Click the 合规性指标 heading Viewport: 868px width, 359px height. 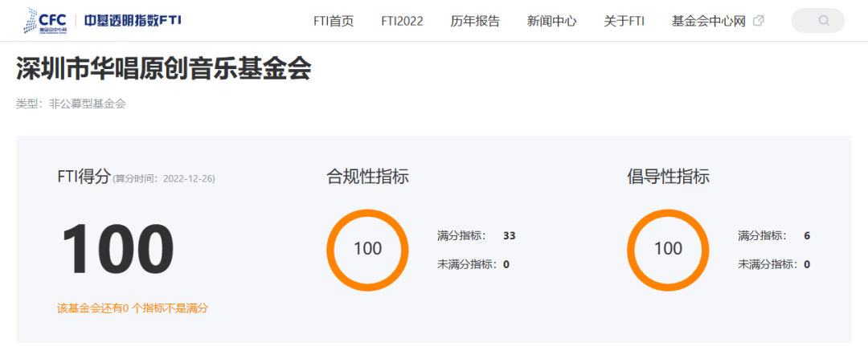[367, 177]
